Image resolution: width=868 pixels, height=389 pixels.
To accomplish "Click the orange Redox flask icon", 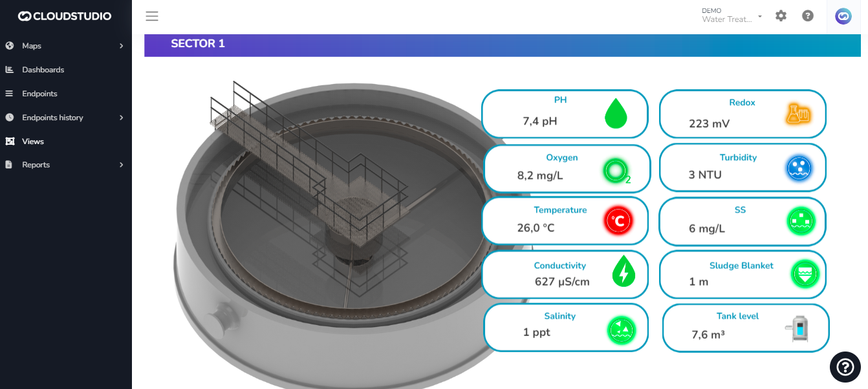I will coord(798,114).
